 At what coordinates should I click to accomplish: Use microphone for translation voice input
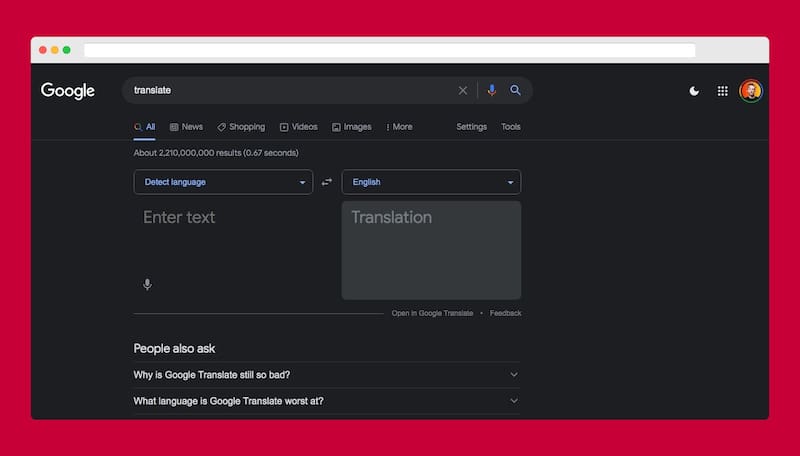click(147, 285)
